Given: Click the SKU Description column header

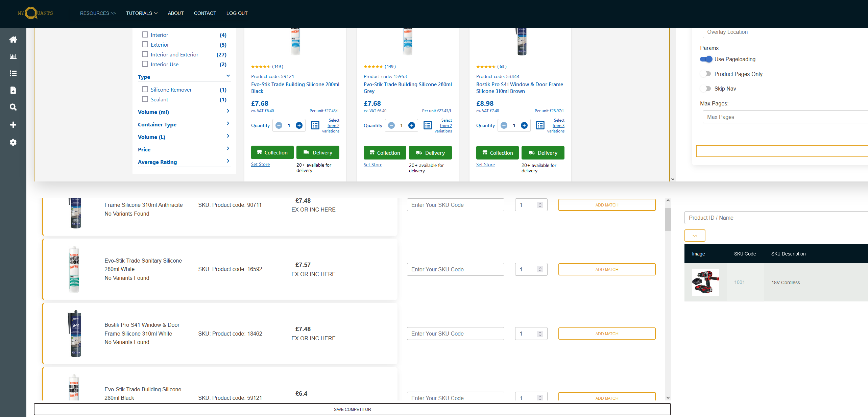Looking at the screenshot, I should click(788, 254).
